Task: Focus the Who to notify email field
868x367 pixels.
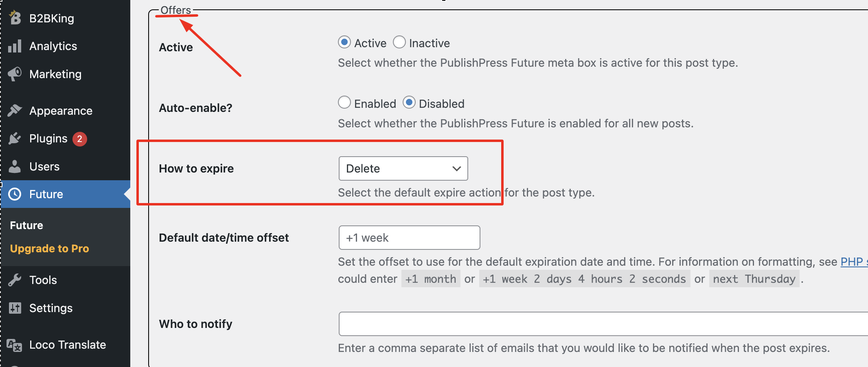Action: click(x=603, y=324)
